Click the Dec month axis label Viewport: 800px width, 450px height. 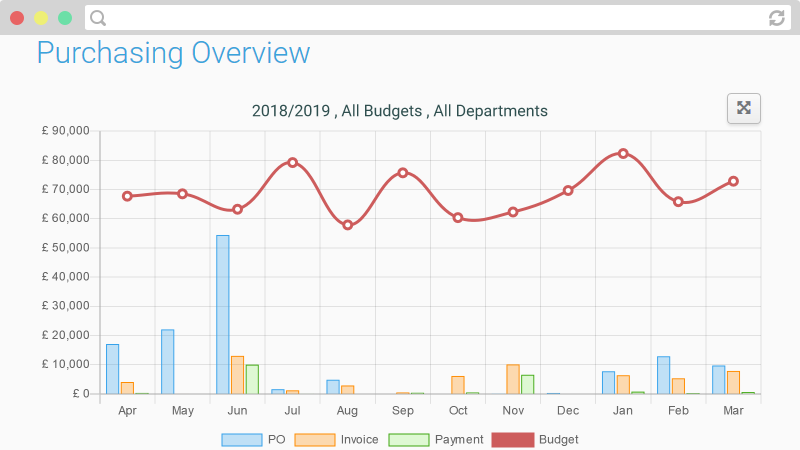click(x=568, y=410)
